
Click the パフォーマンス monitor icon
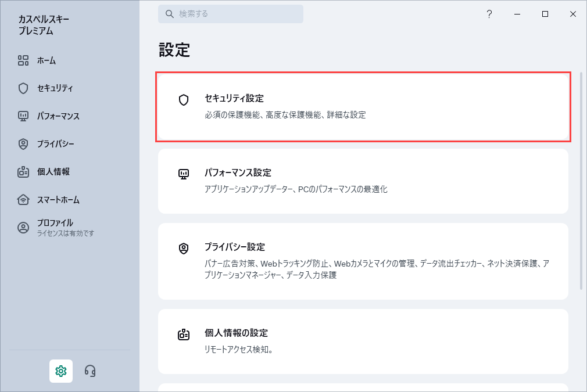(x=23, y=116)
